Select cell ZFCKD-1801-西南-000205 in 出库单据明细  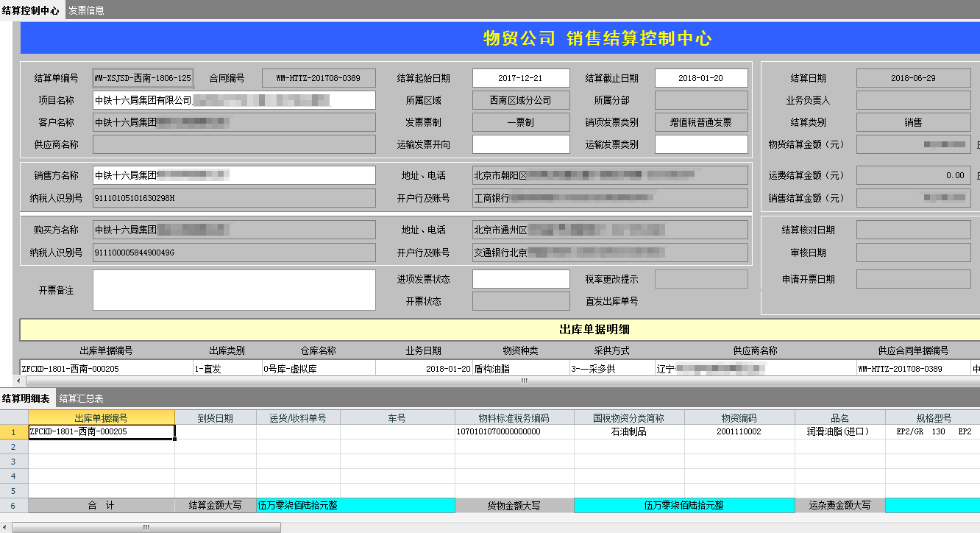pyautogui.click(x=106, y=369)
